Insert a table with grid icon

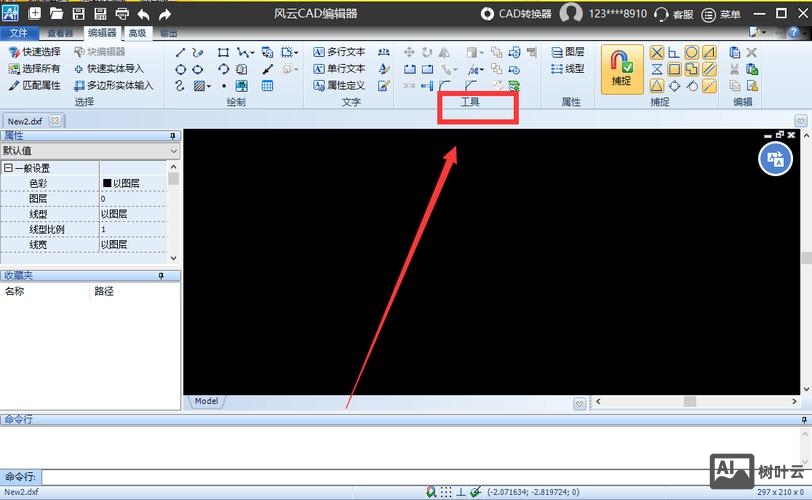point(267,86)
